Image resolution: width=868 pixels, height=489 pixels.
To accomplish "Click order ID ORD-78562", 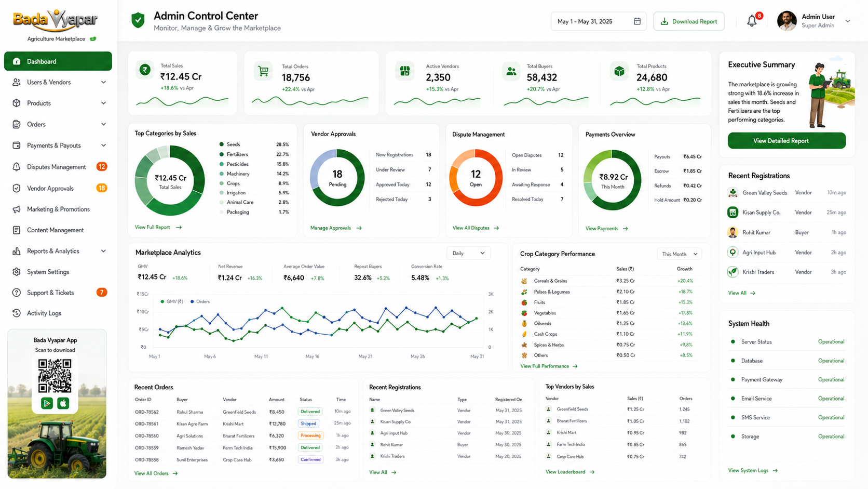I will pyautogui.click(x=147, y=412).
